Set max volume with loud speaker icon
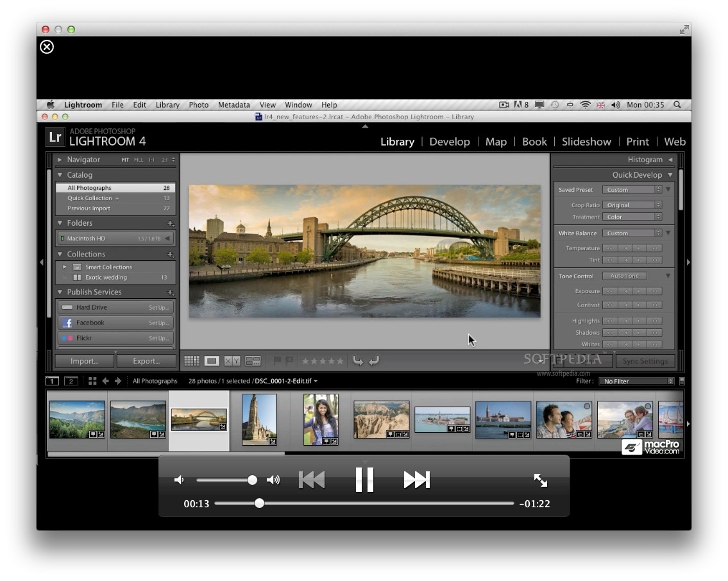The image size is (728, 581). click(x=273, y=480)
